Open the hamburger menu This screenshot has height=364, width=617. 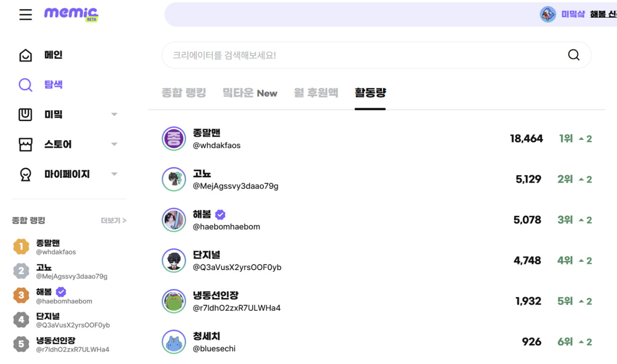click(26, 14)
